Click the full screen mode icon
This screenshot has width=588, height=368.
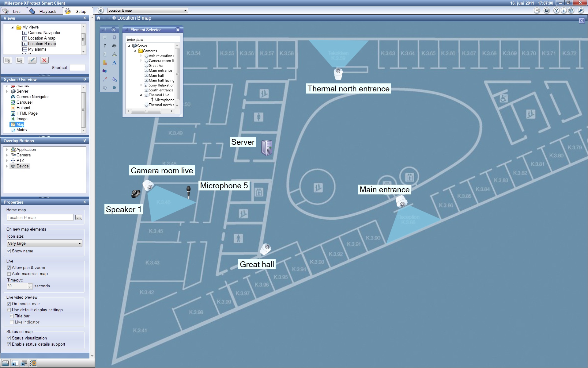pyautogui.click(x=537, y=10)
